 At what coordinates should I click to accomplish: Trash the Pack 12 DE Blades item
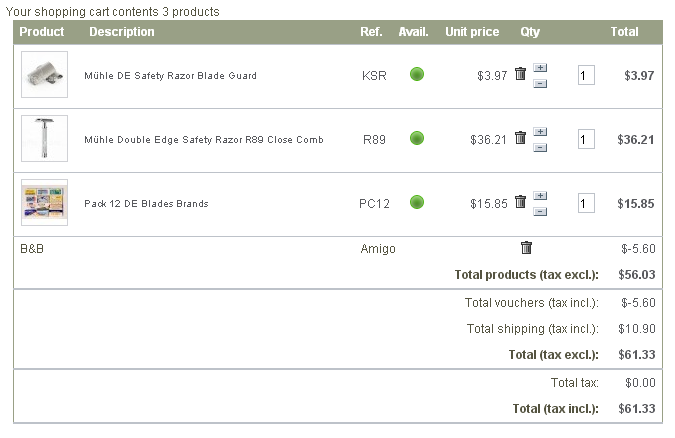[520, 202]
